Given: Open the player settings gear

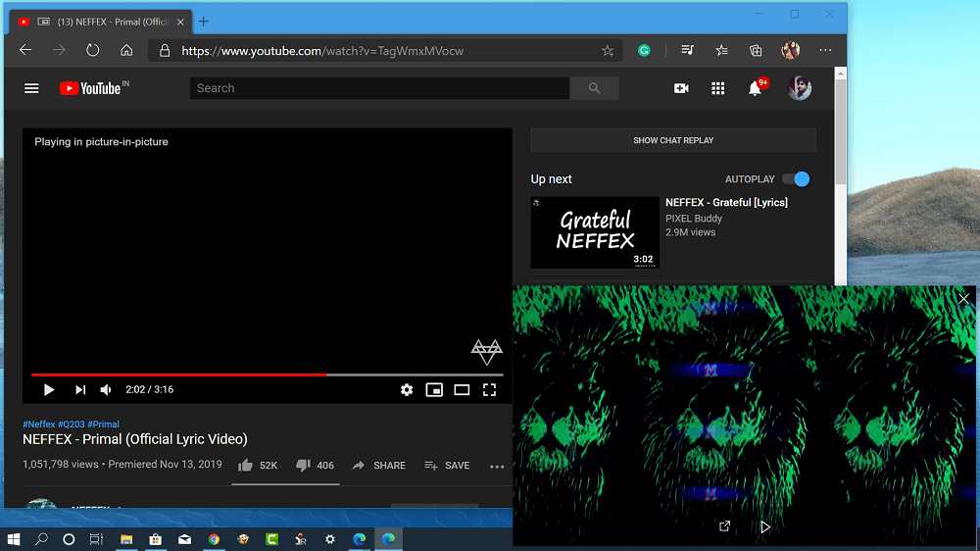Looking at the screenshot, I should 407,390.
